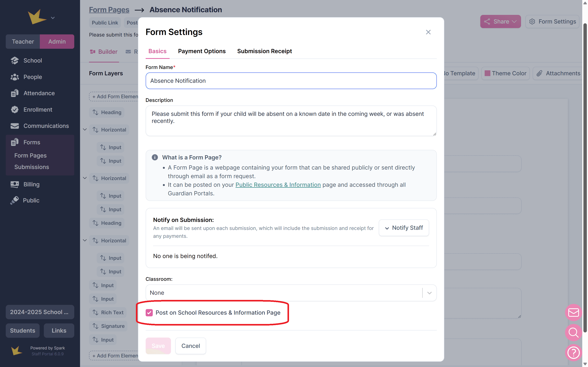
Task: Click the Billing money icon
Action: click(15, 184)
